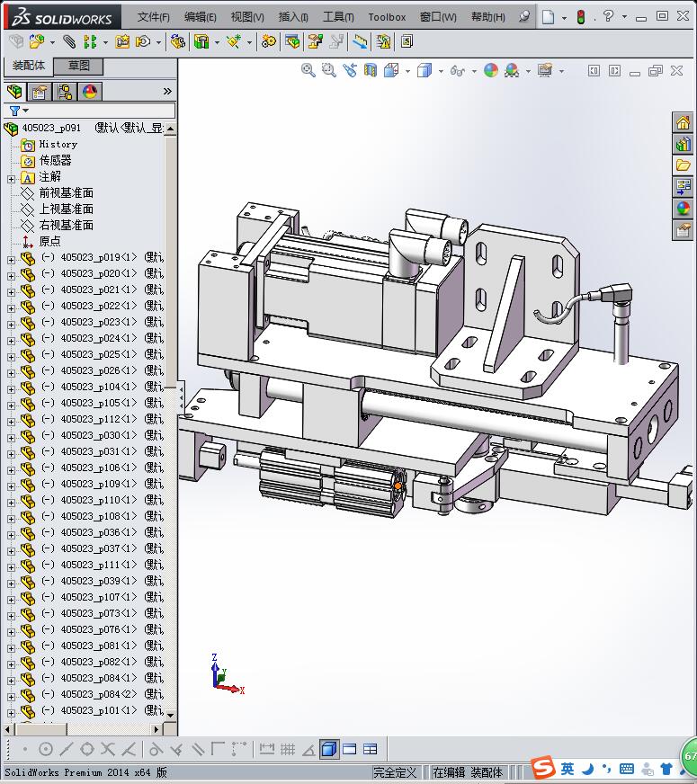This screenshot has width=697, height=784.
Task: Click the Previous View icon
Action: (x=350, y=70)
